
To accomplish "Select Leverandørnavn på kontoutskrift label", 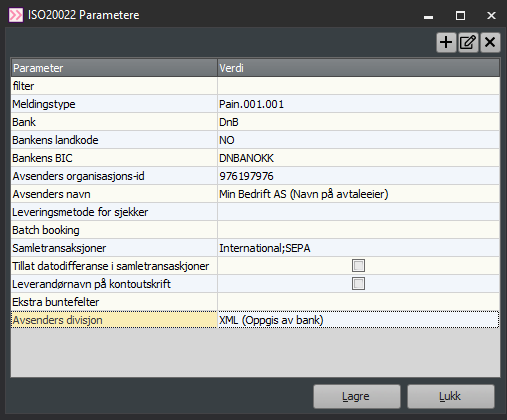I will pyautogui.click(x=114, y=284).
